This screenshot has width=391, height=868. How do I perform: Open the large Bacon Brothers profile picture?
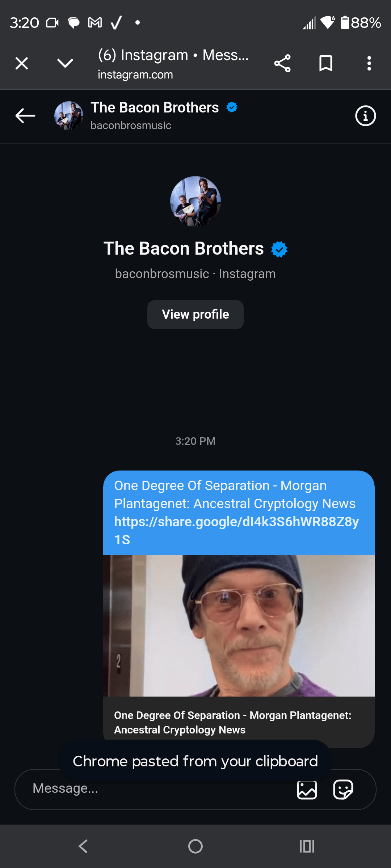pos(195,201)
